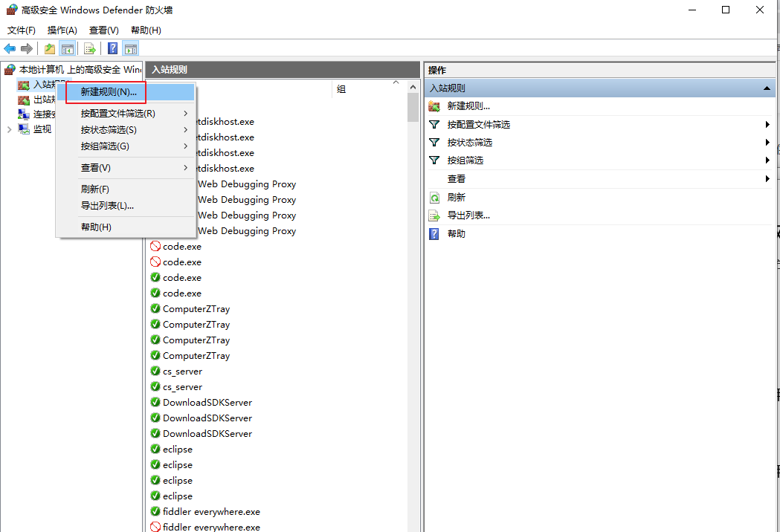Viewport: 780px width, 532px height.
Task: Click the 组 column header in rules list
Action: [369, 89]
